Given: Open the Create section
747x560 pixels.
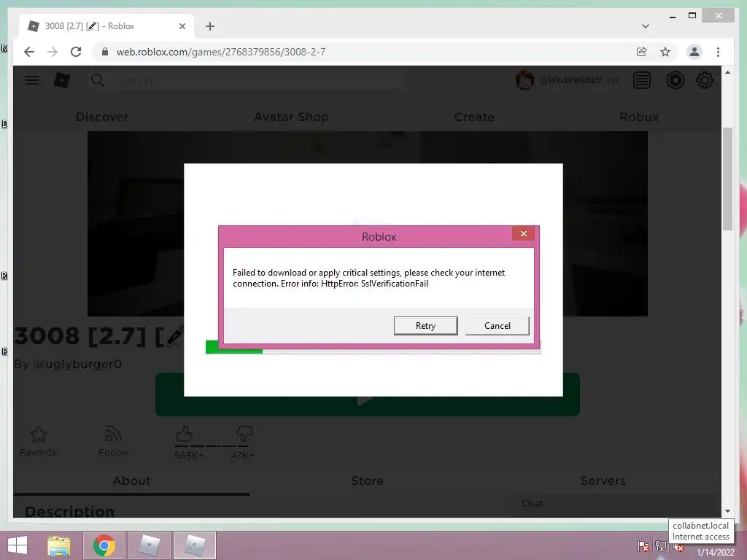Looking at the screenshot, I should (474, 117).
